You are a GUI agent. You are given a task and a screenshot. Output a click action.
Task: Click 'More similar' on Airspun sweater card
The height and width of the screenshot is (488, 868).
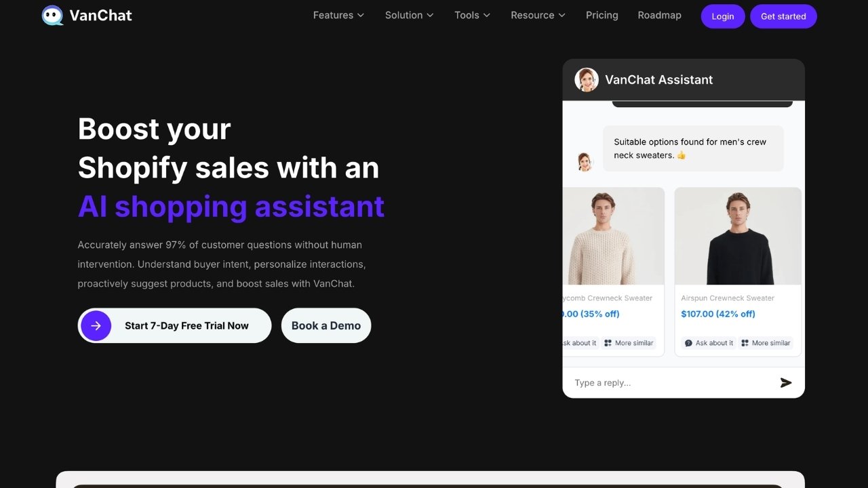point(765,343)
